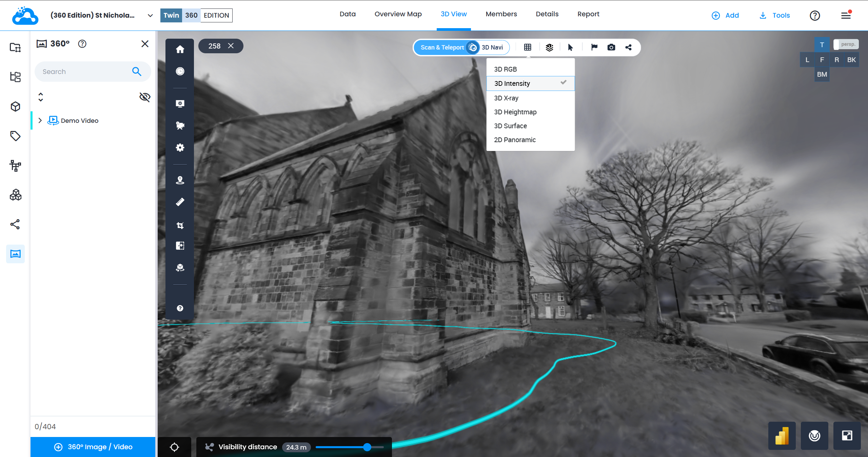Click the camera screenshot icon
Screen dimensions: 868x457
(x=611, y=47)
